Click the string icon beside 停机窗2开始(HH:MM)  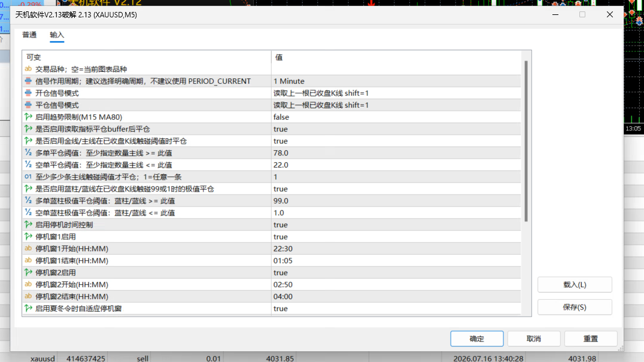tap(28, 284)
